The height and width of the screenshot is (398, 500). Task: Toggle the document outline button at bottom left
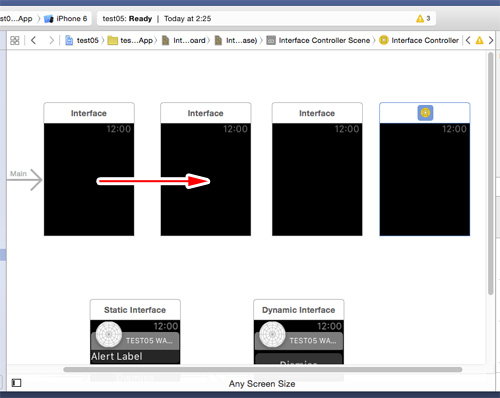[16, 383]
